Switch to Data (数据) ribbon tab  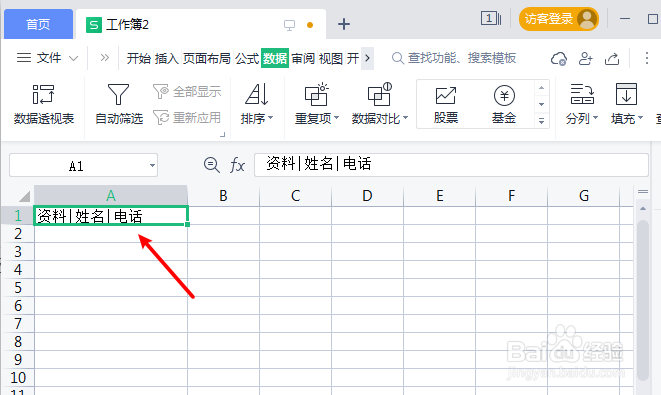(275, 58)
